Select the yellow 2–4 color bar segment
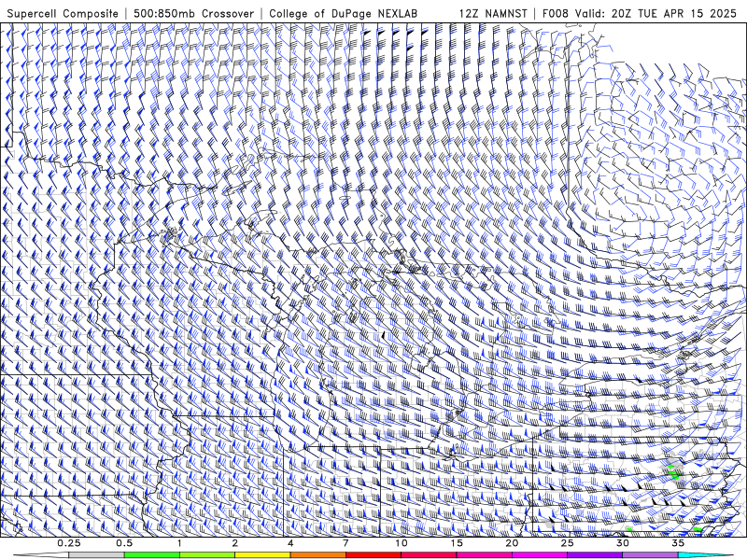This screenshot has width=747, height=560. (262, 555)
